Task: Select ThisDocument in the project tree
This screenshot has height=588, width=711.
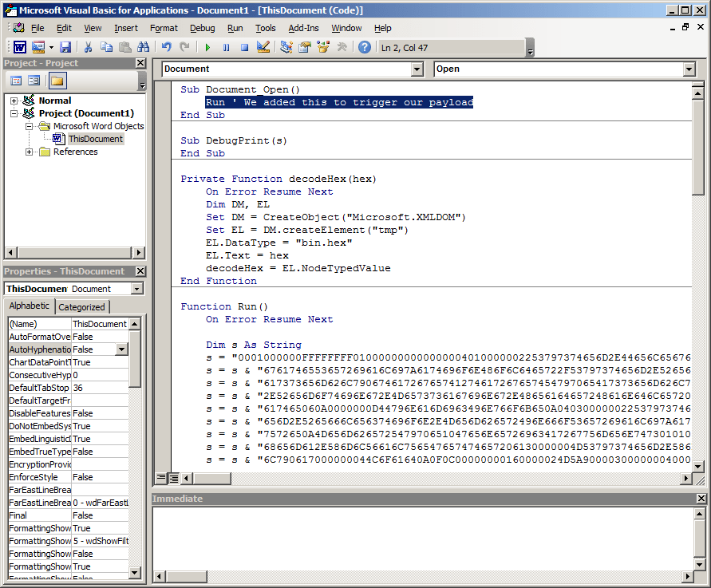Action: pyautogui.click(x=95, y=139)
